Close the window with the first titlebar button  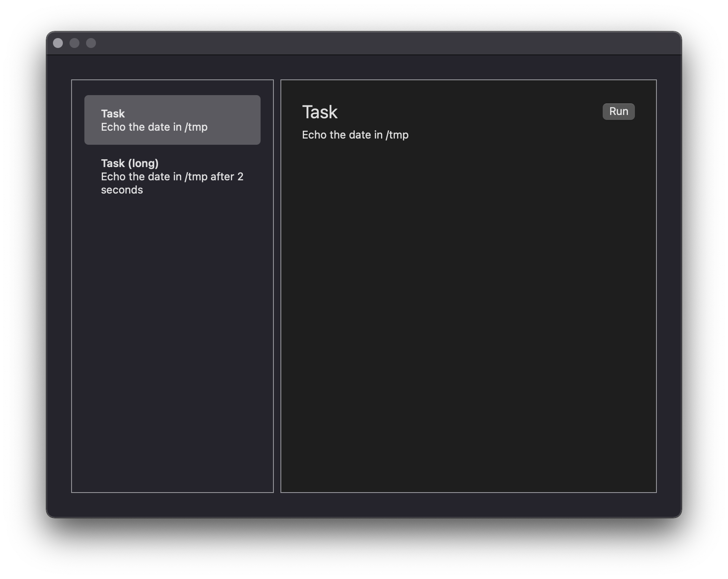58,43
